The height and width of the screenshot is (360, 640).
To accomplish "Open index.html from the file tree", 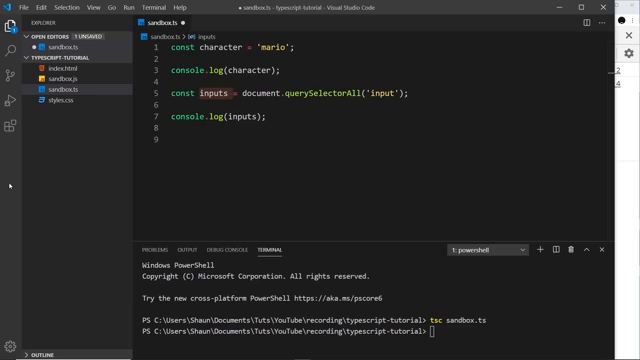I will click(62, 68).
